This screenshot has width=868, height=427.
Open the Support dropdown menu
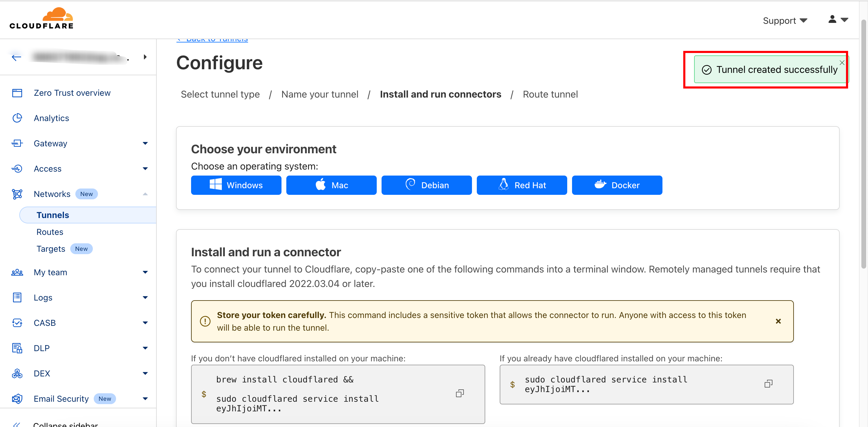click(785, 21)
